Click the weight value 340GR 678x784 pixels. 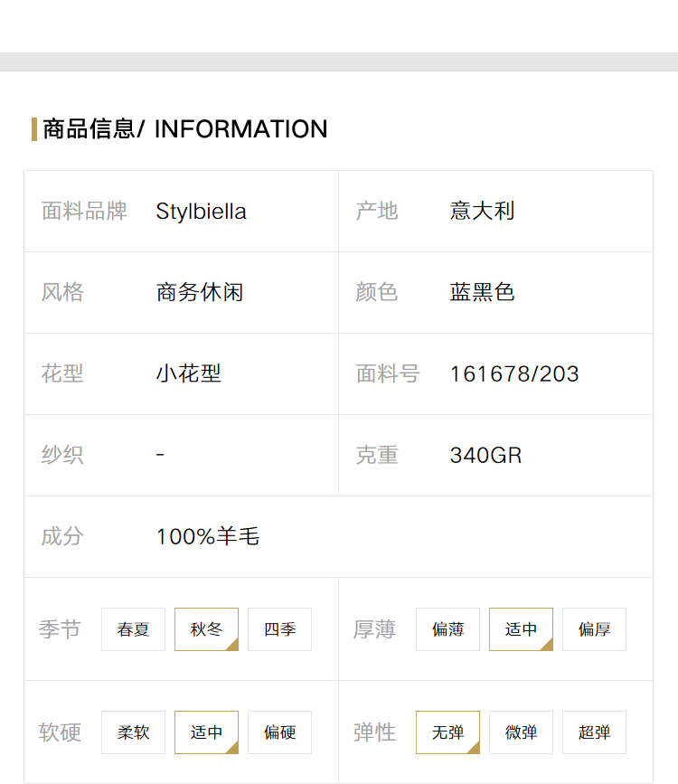click(x=485, y=456)
